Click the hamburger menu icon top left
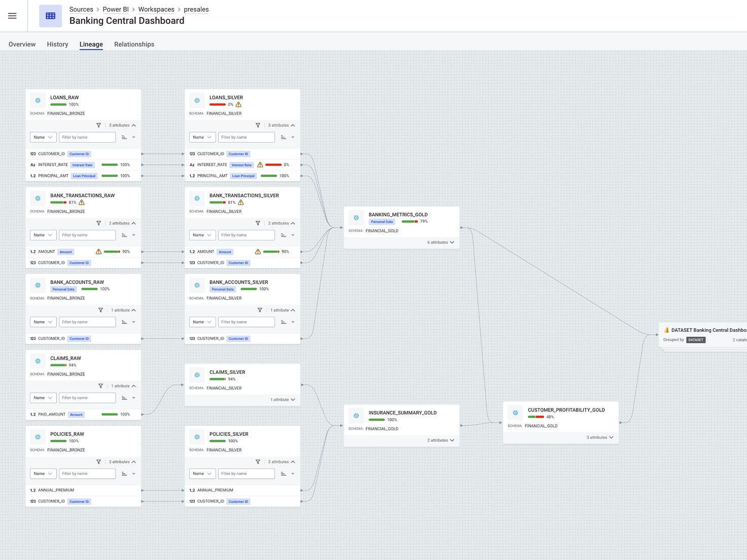 tap(12, 15)
